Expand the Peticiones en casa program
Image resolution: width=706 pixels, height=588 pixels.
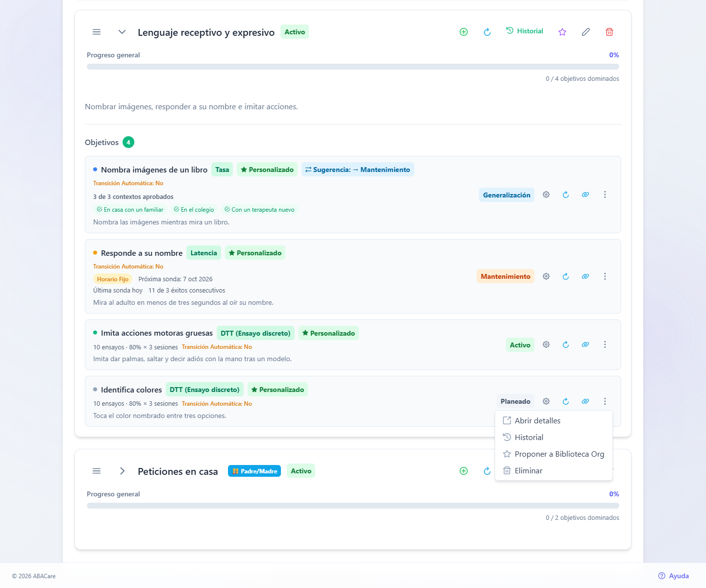point(122,471)
